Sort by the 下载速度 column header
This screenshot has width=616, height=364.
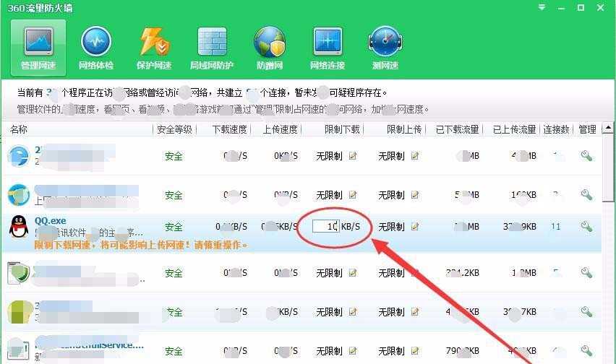point(229,129)
